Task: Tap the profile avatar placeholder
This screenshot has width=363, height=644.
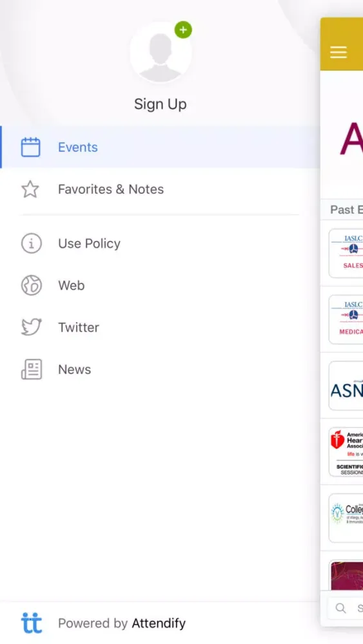Action: pyautogui.click(x=161, y=53)
